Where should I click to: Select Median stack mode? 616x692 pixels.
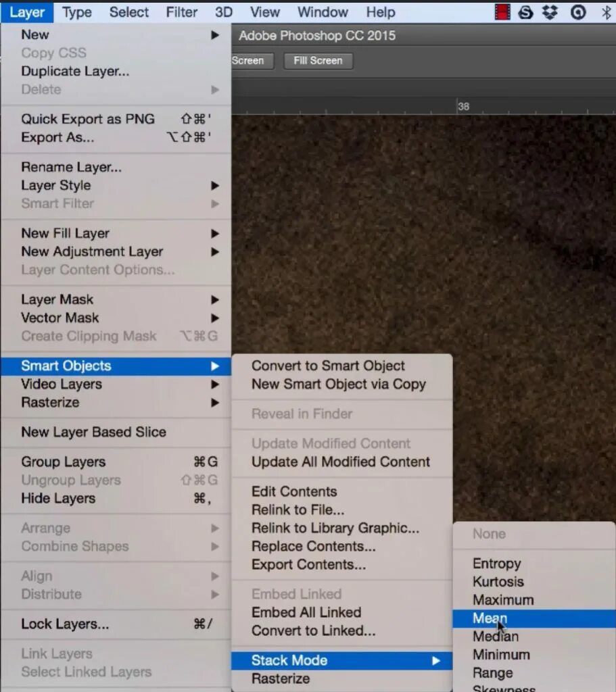click(x=534, y=637)
